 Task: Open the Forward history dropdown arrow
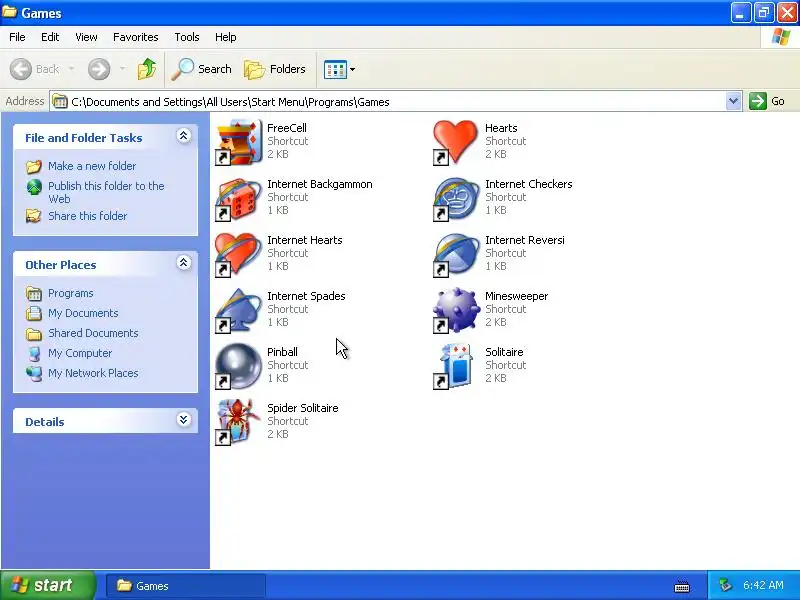(122, 69)
